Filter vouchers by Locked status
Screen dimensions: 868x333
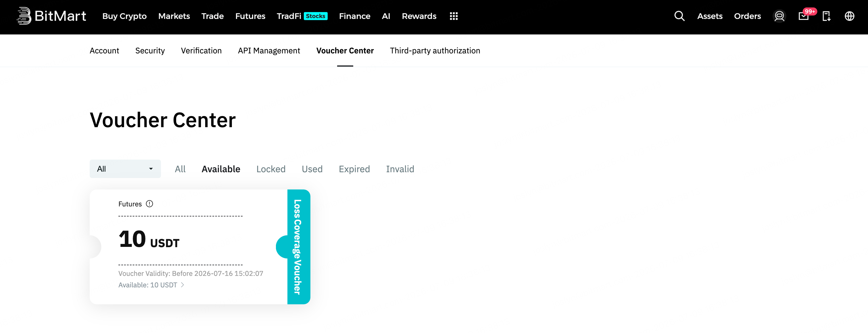[270, 169]
